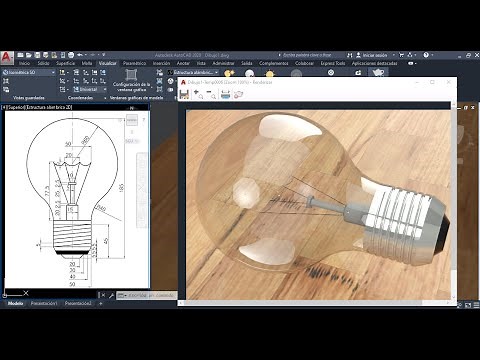Switch to the Presentación1 layout tab

coord(44,303)
